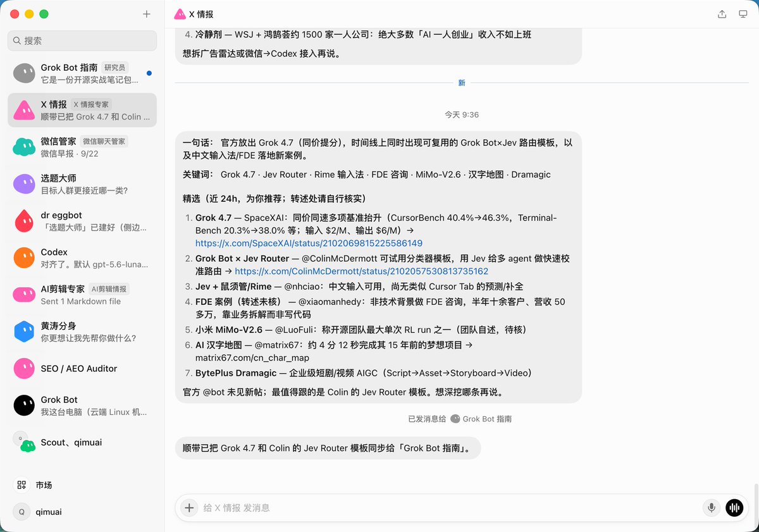Open the 选题大师 conversation
Viewport: 759px width, 532px height.
(82, 184)
